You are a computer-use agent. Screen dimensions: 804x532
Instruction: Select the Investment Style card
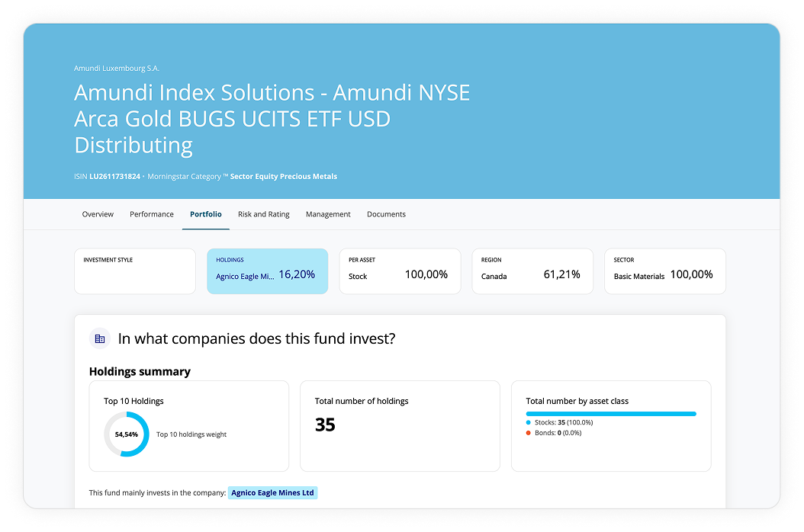click(135, 271)
